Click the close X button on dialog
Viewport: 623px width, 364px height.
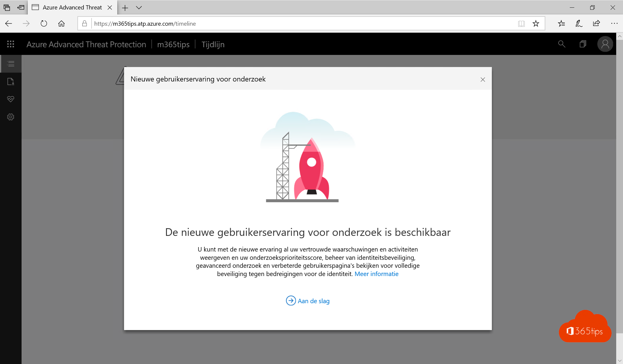pos(482,79)
